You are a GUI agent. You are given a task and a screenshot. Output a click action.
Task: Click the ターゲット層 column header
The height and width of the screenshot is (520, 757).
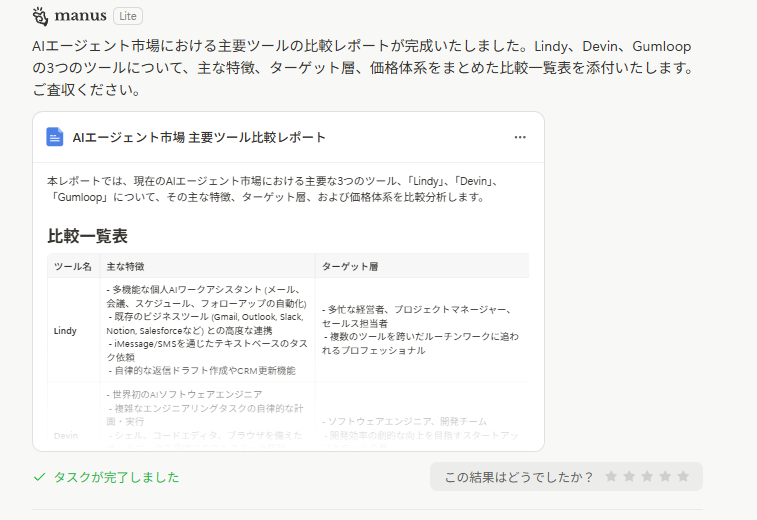(422, 266)
